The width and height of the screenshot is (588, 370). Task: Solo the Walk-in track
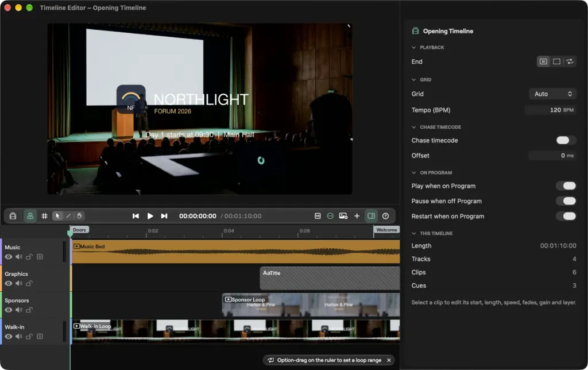(40, 337)
